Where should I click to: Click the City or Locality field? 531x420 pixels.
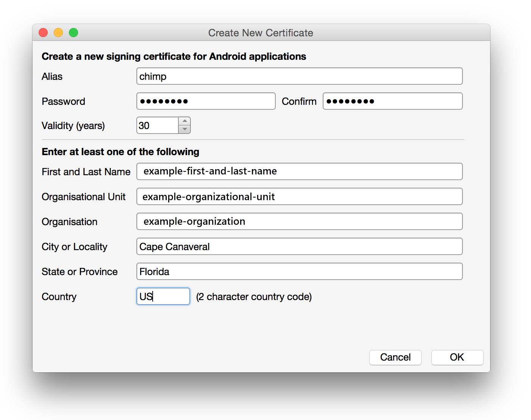click(299, 247)
